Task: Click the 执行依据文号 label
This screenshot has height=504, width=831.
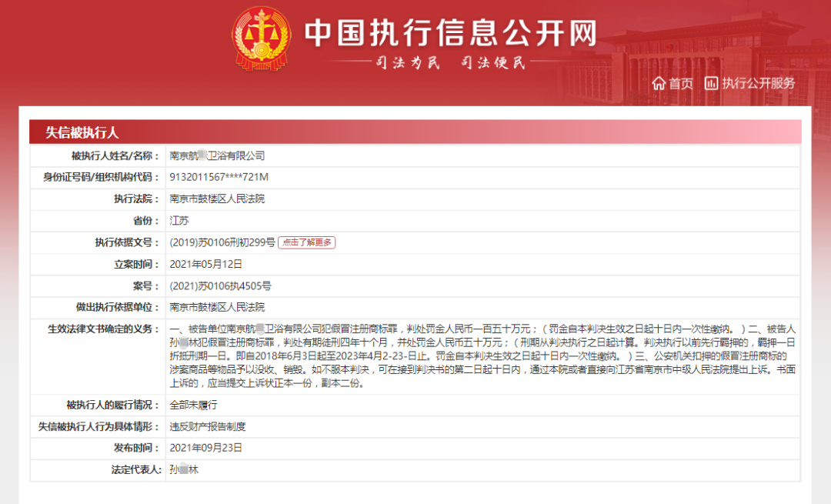Action: click(x=127, y=242)
